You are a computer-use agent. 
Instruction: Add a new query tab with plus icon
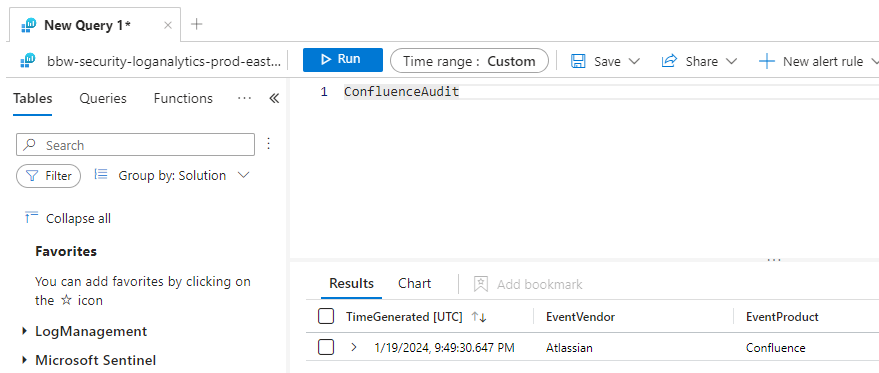click(196, 24)
